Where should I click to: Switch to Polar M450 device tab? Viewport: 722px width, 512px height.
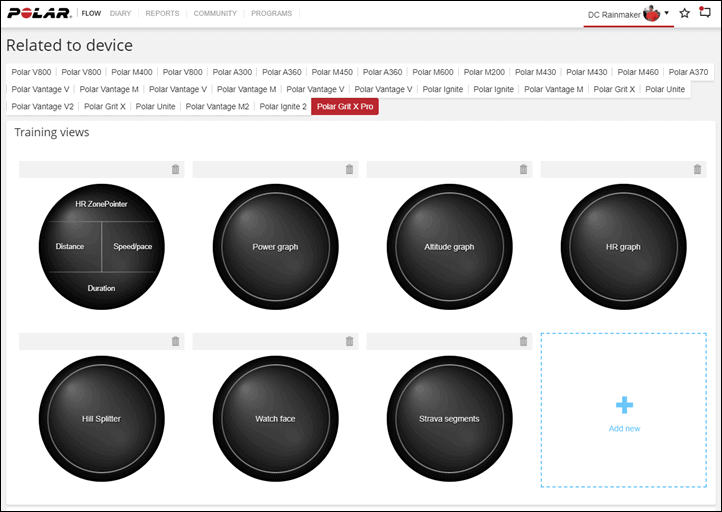tap(332, 72)
